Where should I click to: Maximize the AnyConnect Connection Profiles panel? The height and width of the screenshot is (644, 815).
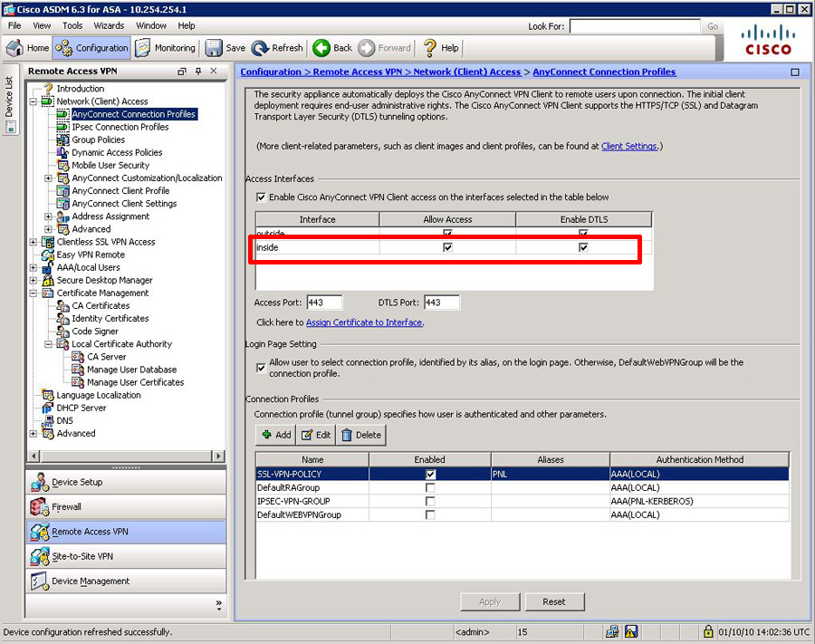(795, 72)
